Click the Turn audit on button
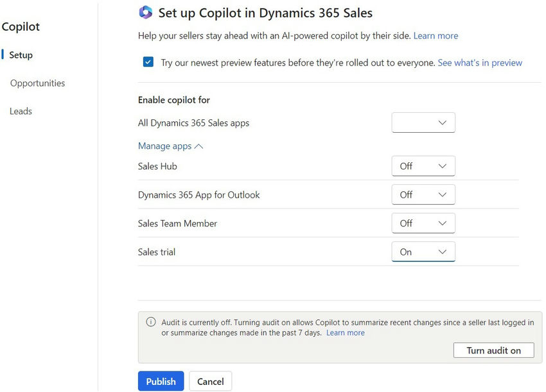Viewport: 546px width, 392px height. [493, 350]
